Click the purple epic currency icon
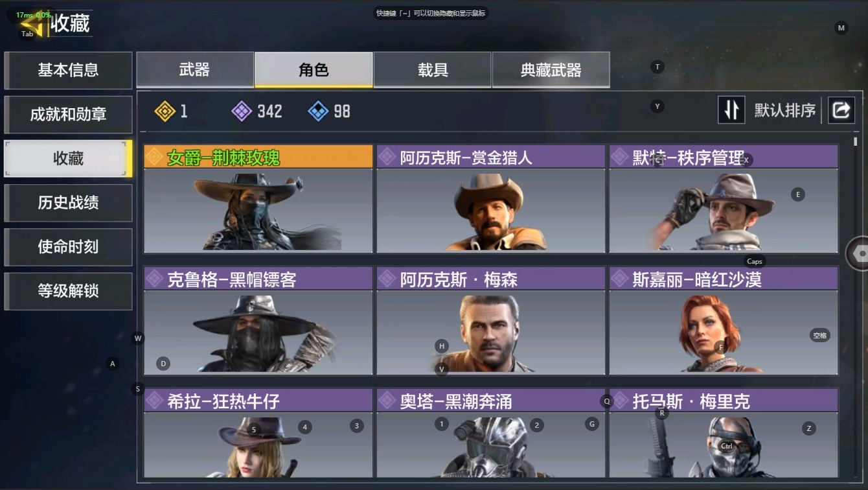Screen dimensions: 868x490 242,111
